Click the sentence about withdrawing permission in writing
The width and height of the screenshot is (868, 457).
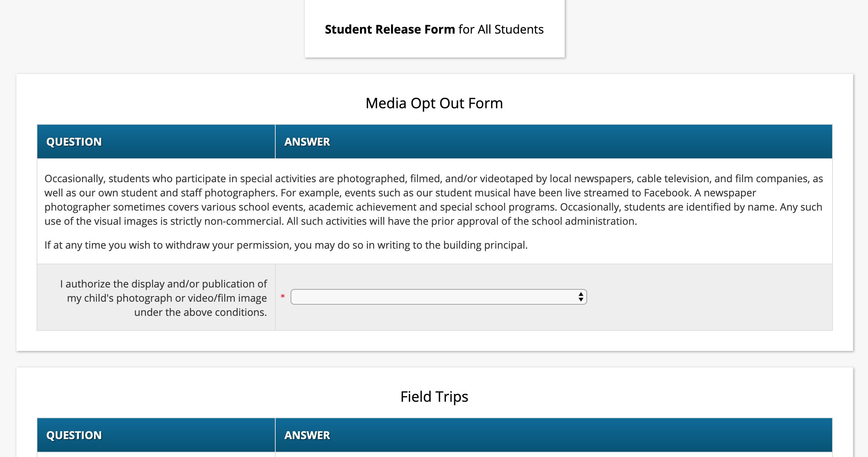(286, 245)
